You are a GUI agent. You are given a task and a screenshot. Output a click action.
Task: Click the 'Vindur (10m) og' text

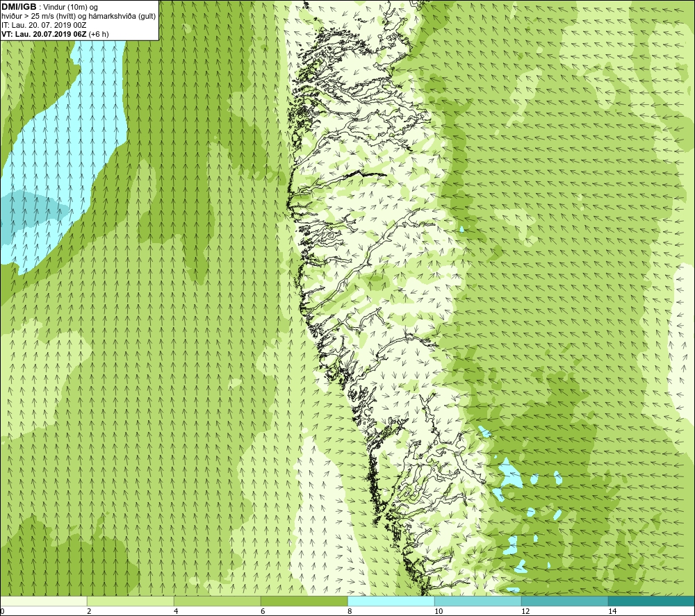click(x=70, y=8)
